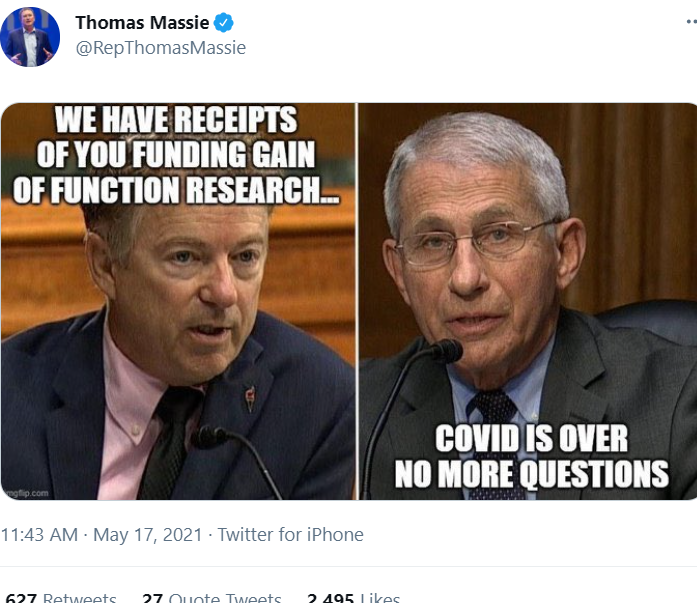The height and width of the screenshot is (603, 697).
Task: View the 27 Quote Tweets list
Action: pyautogui.click(x=212, y=598)
